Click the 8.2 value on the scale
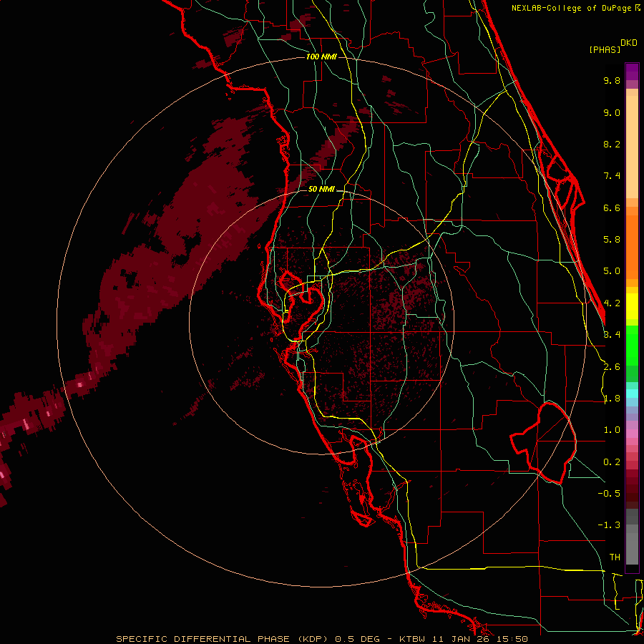 pyautogui.click(x=612, y=144)
